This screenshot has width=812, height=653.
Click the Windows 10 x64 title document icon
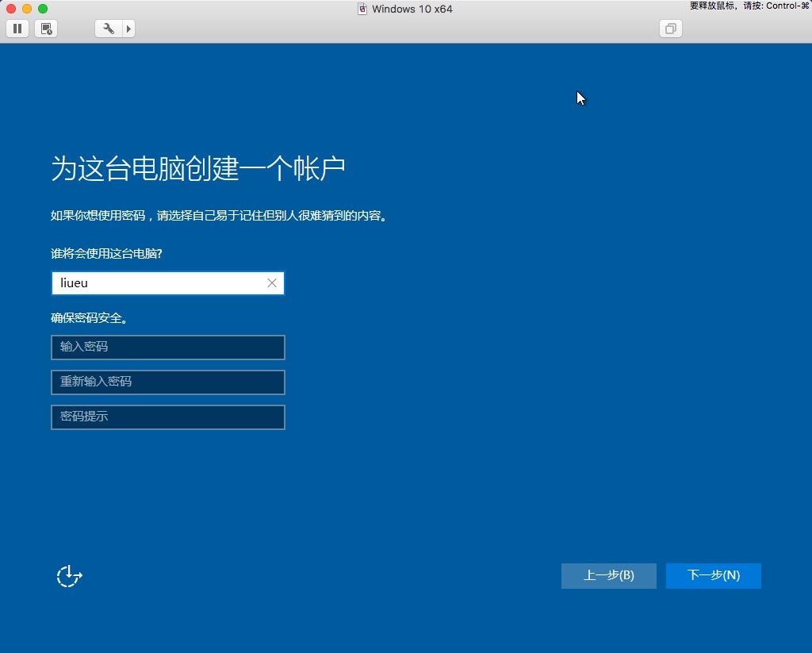click(x=362, y=9)
